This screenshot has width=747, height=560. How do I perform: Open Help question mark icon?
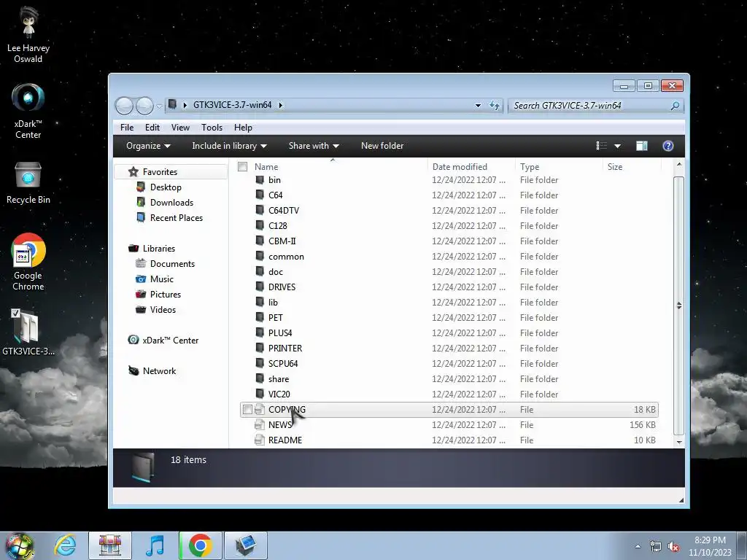(668, 146)
